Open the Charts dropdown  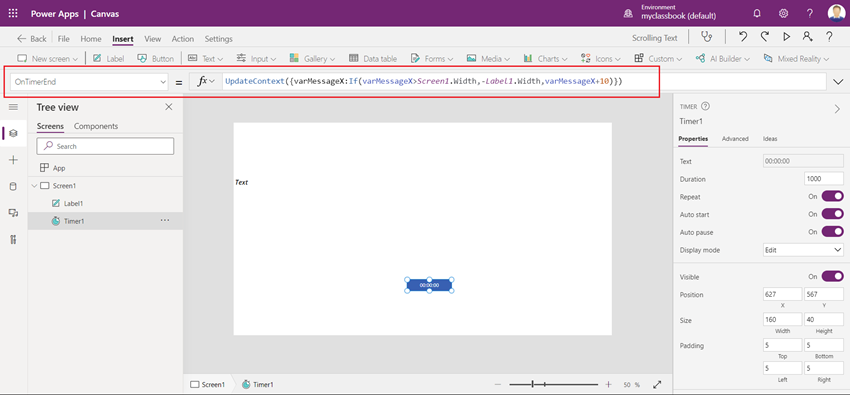point(545,59)
